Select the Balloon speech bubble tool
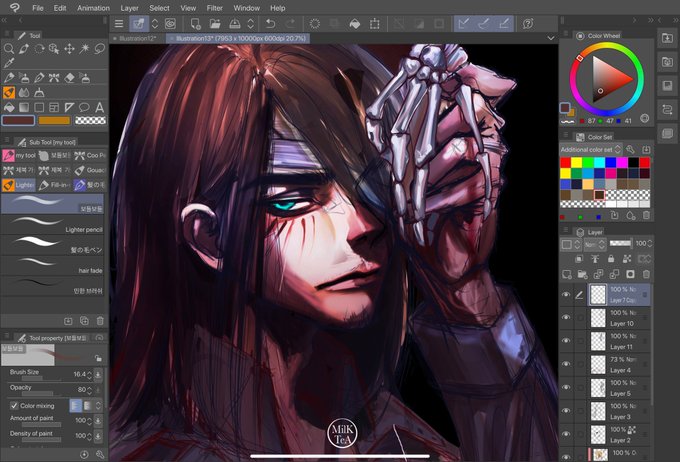 point(85,107)
